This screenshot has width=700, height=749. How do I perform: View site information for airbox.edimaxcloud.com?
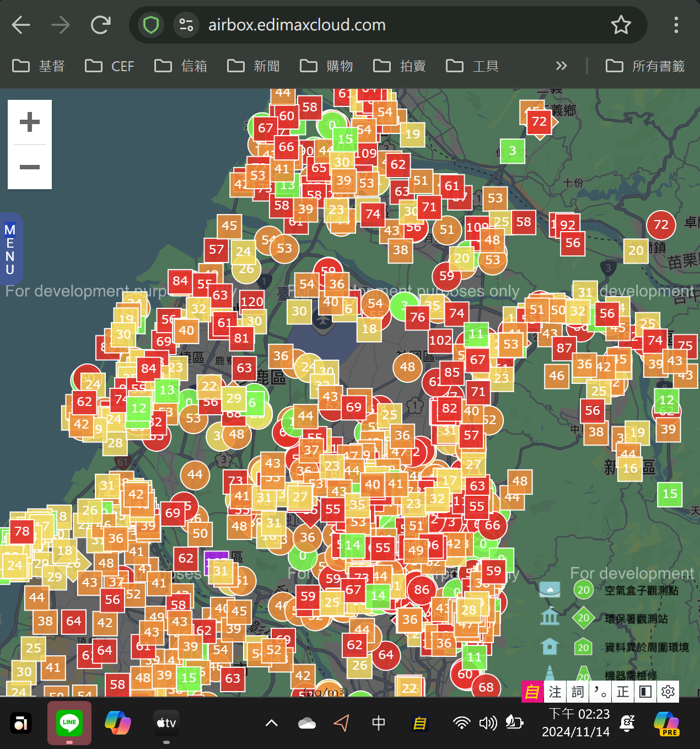(186, 25)
